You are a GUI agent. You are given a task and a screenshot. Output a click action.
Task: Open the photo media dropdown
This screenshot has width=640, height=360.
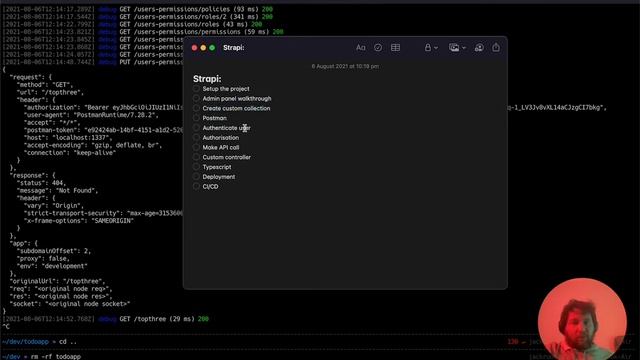(x=457, y=48)
